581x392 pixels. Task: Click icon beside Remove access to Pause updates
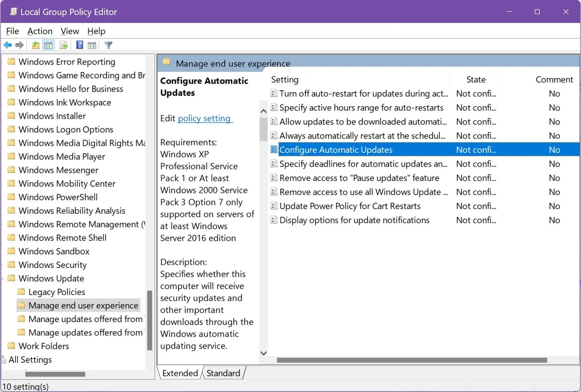tap(274, 178)
